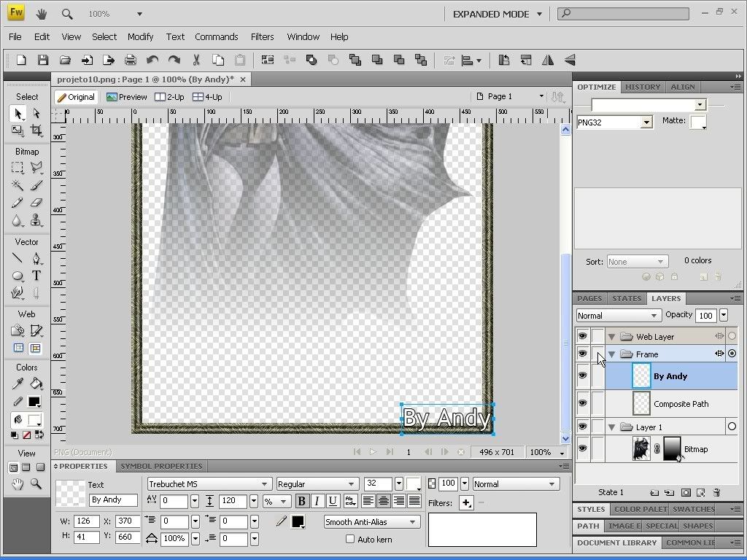Viewport: 747px width, 560px height.
Task: Pick the Marquee selection tool
Action: tap(18, 168)
